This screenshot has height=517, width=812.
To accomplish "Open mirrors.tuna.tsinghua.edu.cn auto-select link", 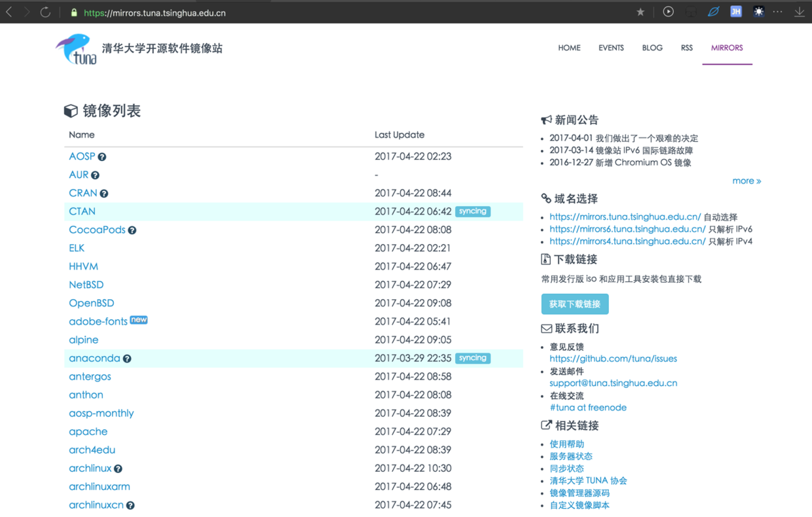I will 625,217.
